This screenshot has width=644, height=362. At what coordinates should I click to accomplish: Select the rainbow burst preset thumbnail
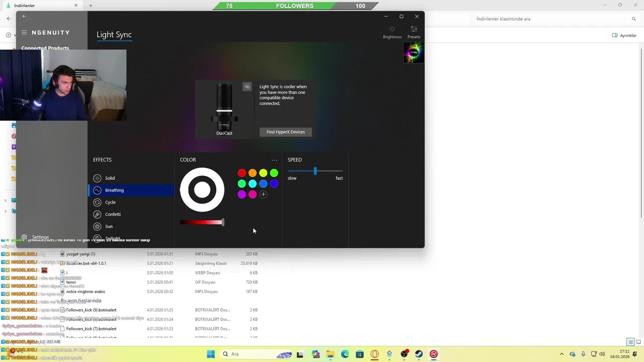(414, 53)
